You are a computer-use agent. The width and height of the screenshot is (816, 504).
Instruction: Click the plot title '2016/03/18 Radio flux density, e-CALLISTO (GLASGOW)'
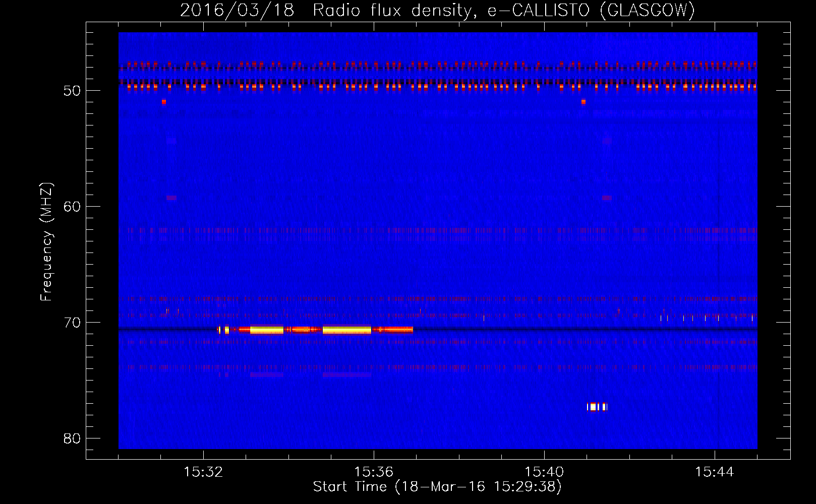tap(437, 10)
